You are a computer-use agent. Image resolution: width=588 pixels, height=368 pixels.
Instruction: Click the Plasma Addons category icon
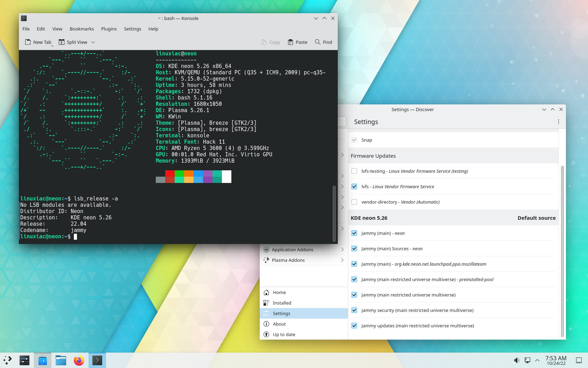pos(266,260)
